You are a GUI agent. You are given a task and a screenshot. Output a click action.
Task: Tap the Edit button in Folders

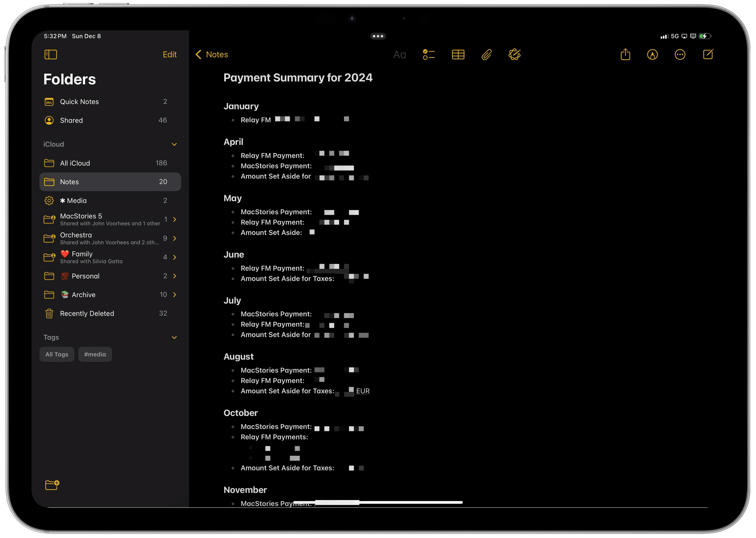pyautogui.click(x=169, y=55)
